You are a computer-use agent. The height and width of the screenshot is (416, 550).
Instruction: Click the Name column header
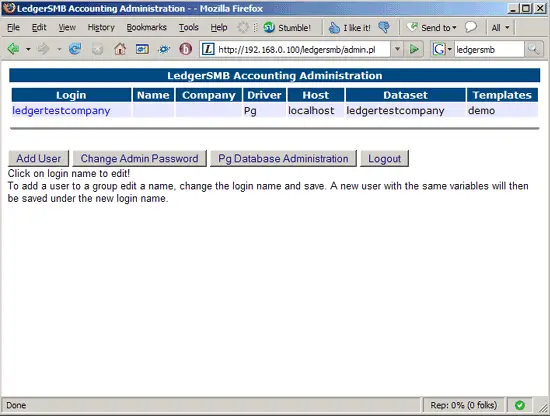(x=153, y=95)
